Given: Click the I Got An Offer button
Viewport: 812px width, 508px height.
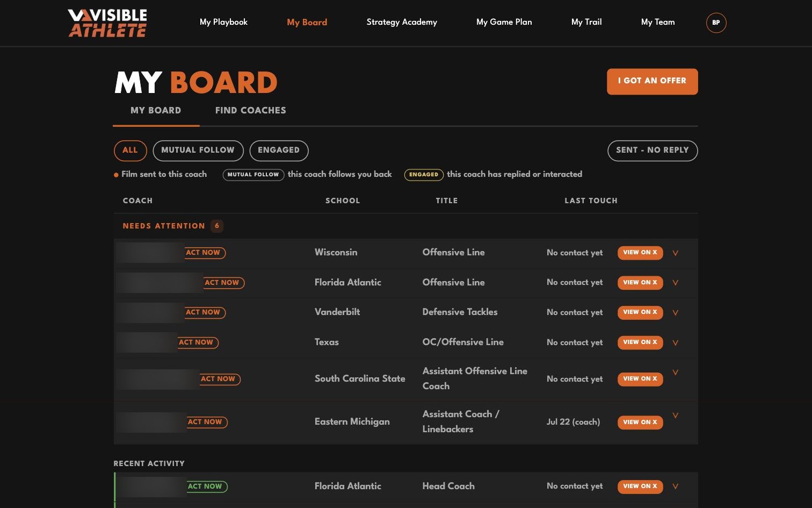Looking at the screenshot, I should 653,82.
